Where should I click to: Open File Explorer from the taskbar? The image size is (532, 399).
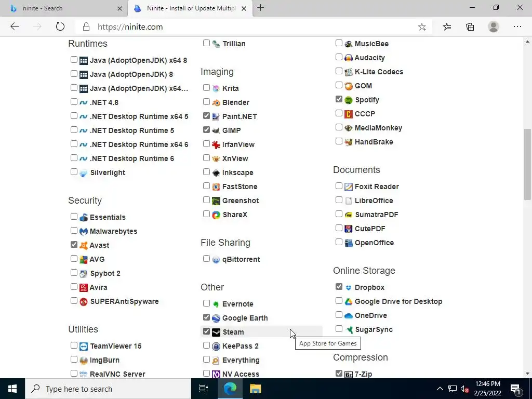click(x=255, y=389)
